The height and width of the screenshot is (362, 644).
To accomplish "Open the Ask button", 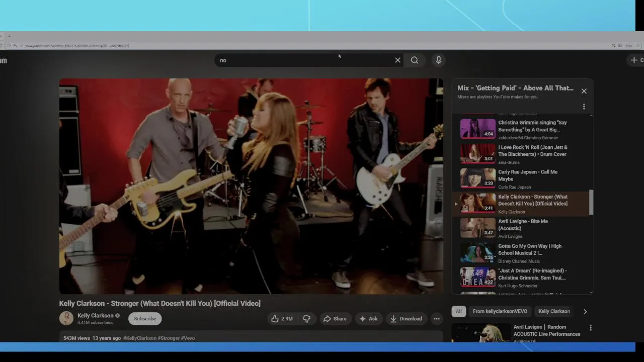I will [368, 319].
